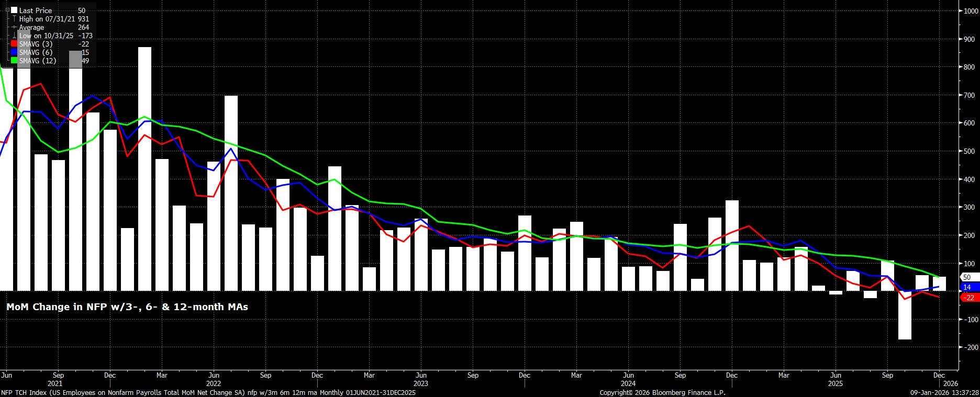Click the 'Last Price' legend label
This screenshot has height=397, width=980.
click(36, 10)
